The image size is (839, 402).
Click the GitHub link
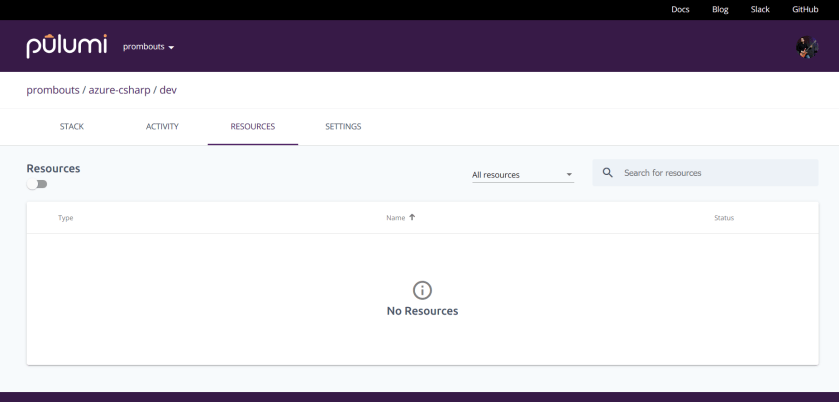805,9
